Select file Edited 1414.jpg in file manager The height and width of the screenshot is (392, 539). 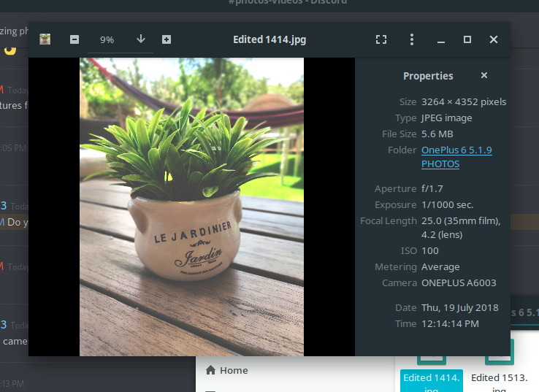432,380
